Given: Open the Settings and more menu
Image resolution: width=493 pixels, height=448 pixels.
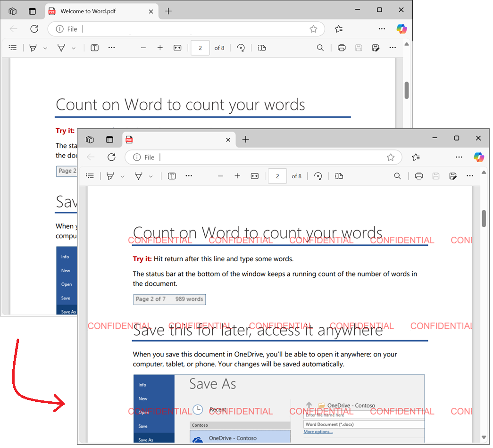Looking at the screenshot, I should click(459, 157).
